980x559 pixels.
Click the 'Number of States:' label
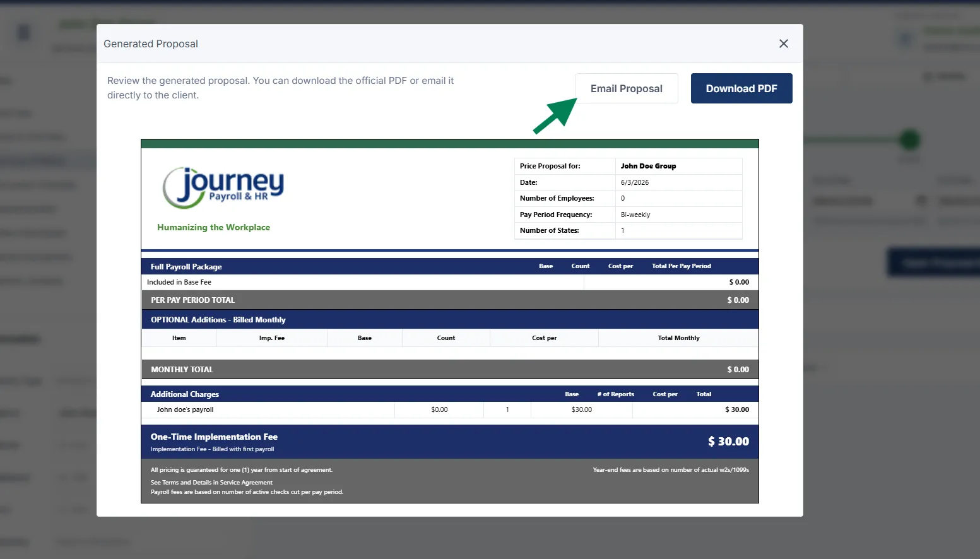tap(549, 230)
